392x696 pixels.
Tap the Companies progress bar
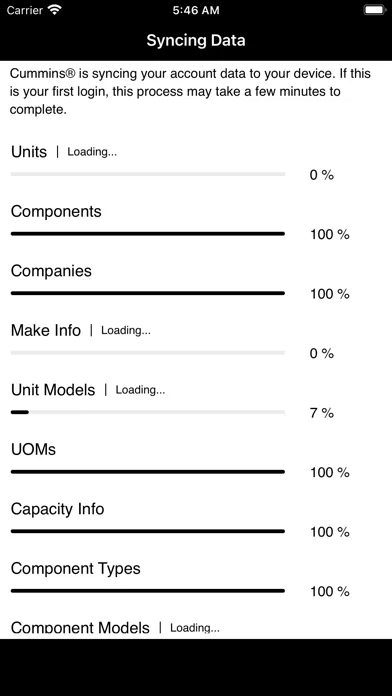point(148,293)
